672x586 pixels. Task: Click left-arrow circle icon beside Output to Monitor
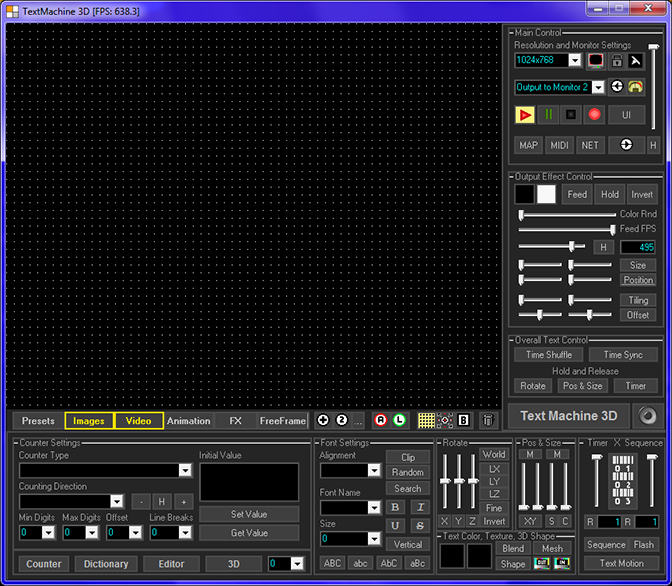click(x=617, y=87)
